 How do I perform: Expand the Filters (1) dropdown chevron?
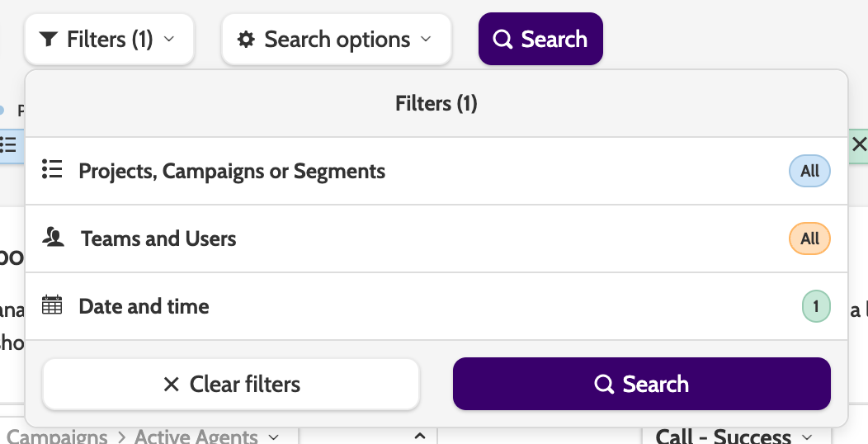tap(169, 40)
